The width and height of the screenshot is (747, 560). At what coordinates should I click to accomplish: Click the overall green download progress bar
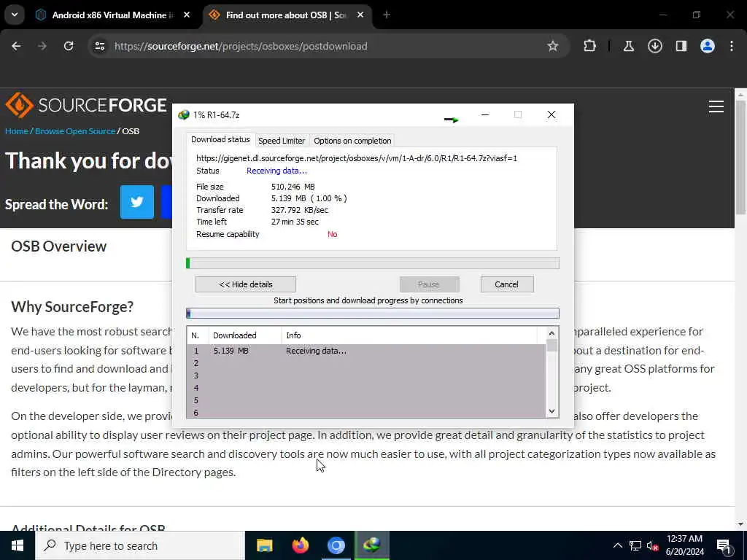[373, 262]
